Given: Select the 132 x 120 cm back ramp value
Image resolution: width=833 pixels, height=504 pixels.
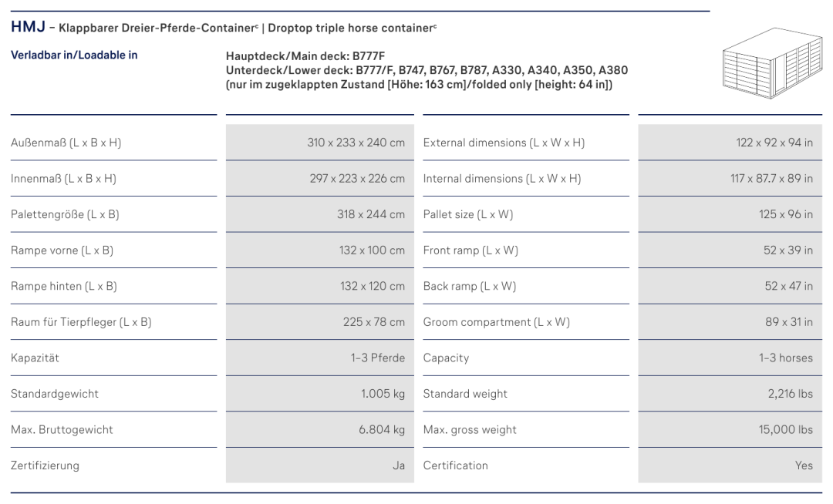Looking at the screenshot, I should [373, 286].
